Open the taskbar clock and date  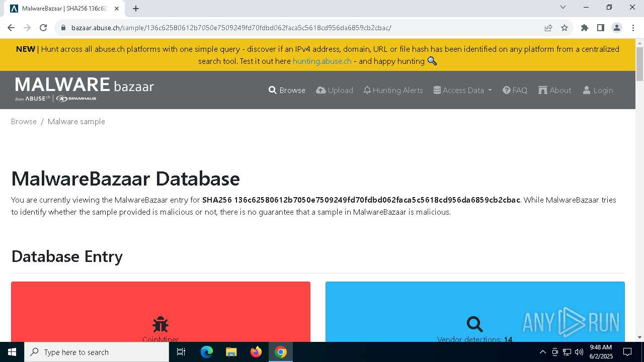[x=601, y=352]
